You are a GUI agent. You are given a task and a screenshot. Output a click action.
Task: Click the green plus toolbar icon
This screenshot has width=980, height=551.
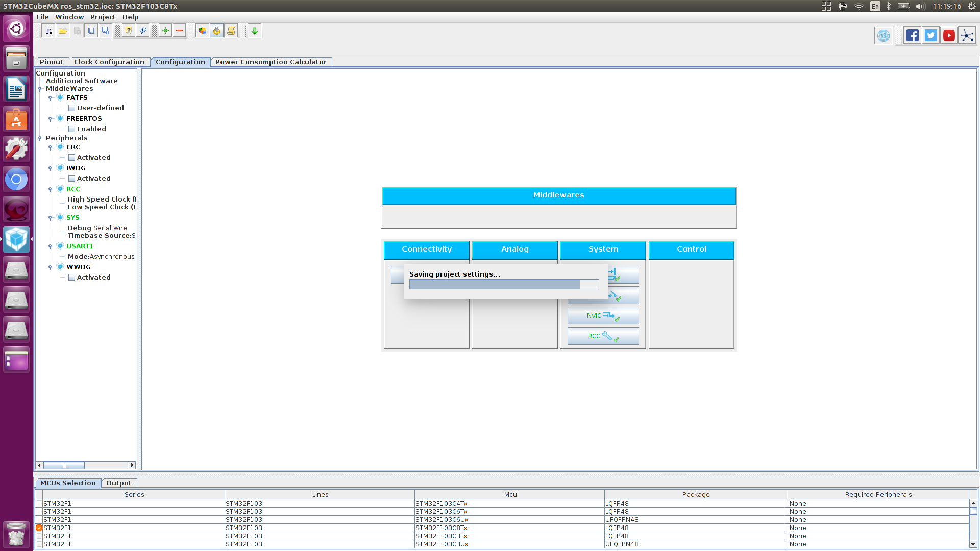(165, 31)
